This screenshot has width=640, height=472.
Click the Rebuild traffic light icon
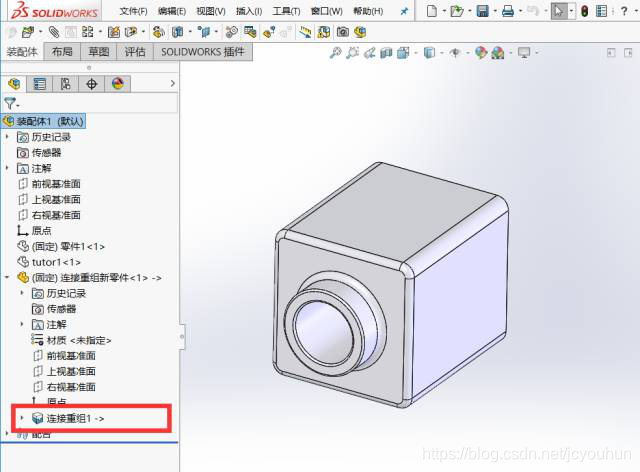(x=584, y=11)
